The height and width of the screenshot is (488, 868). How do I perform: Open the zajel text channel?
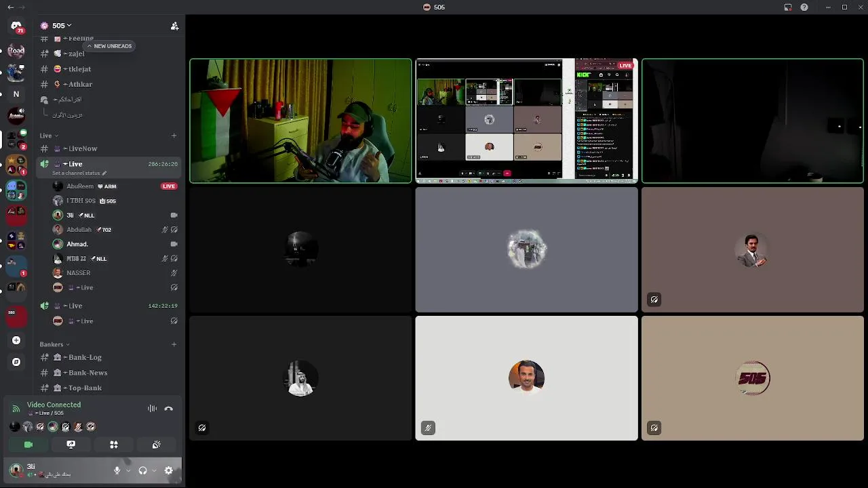[108, 54]
